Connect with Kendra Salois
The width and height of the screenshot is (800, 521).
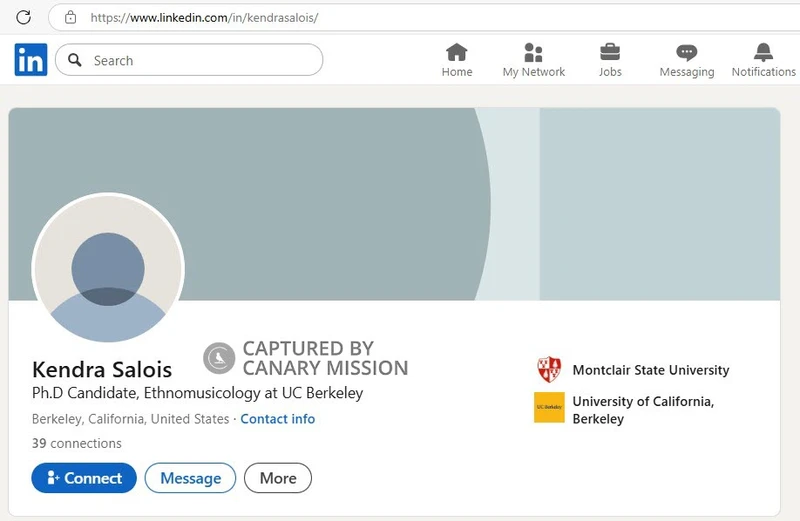tap(84, 478)
